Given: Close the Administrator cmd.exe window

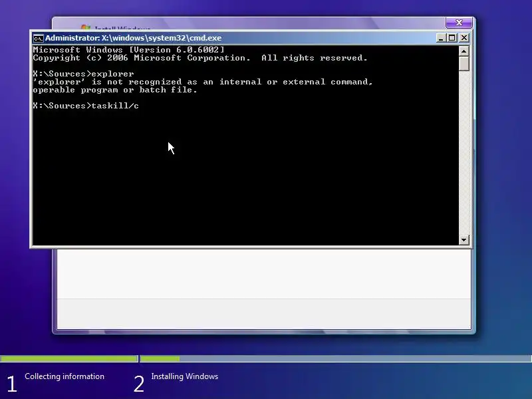Looking at the screenshot, I should 464,38.
